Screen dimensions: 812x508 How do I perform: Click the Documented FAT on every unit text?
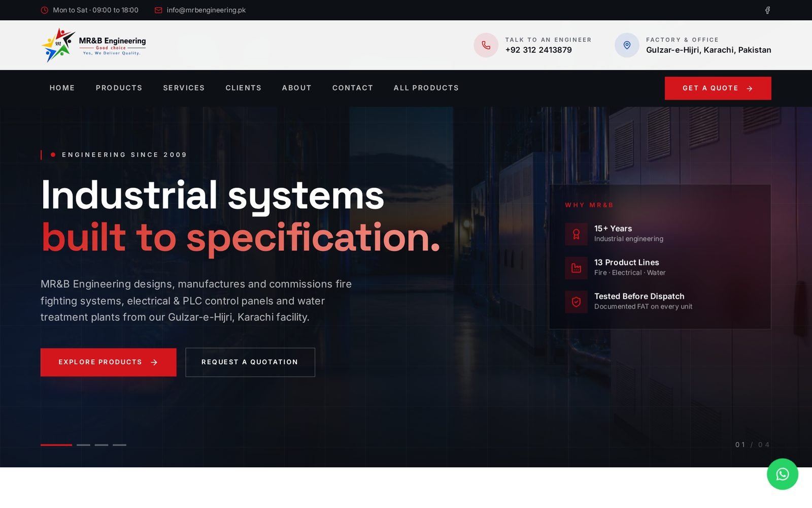[643, 307]
